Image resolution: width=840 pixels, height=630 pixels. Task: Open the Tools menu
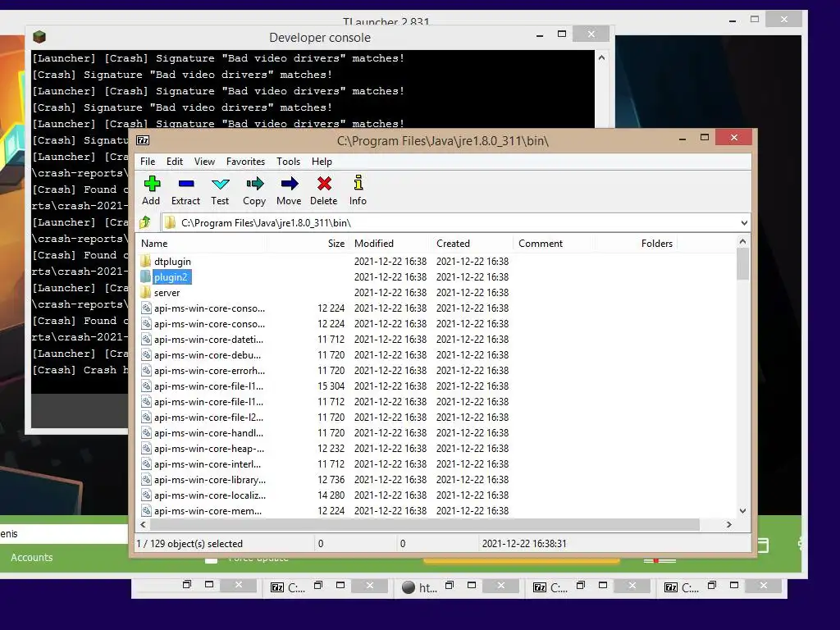[288, 162]
